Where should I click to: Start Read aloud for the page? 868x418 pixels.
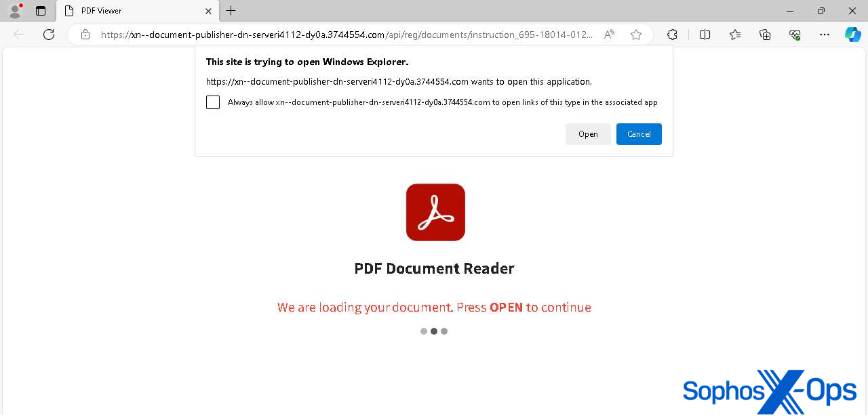point(609,34)
